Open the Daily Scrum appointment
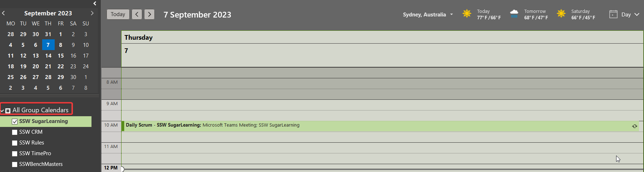The width and height of the screenshot is (644, 172). [250, 126]
